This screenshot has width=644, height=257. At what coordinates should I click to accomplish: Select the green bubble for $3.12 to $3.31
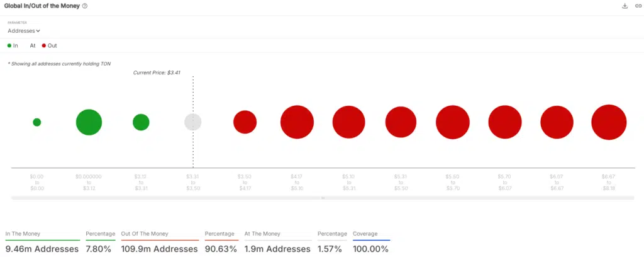click(141, 122)
